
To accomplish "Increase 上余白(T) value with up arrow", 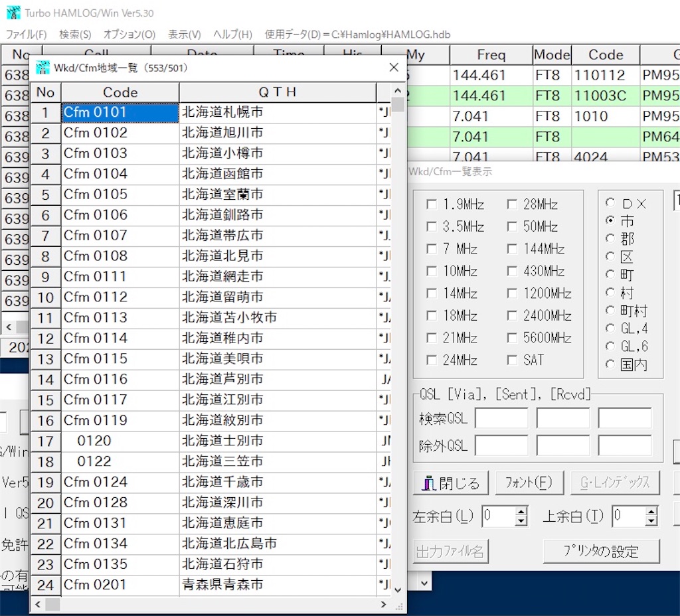I will 651,511.
